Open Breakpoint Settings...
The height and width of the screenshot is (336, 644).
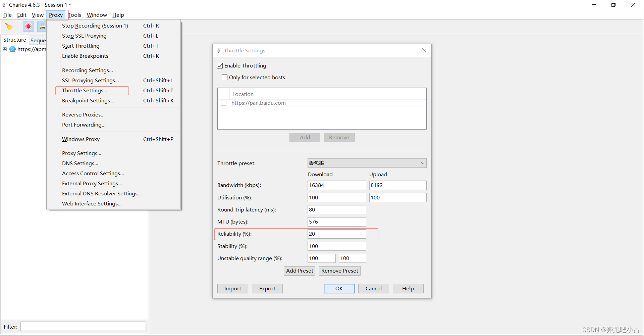(114, 101)
